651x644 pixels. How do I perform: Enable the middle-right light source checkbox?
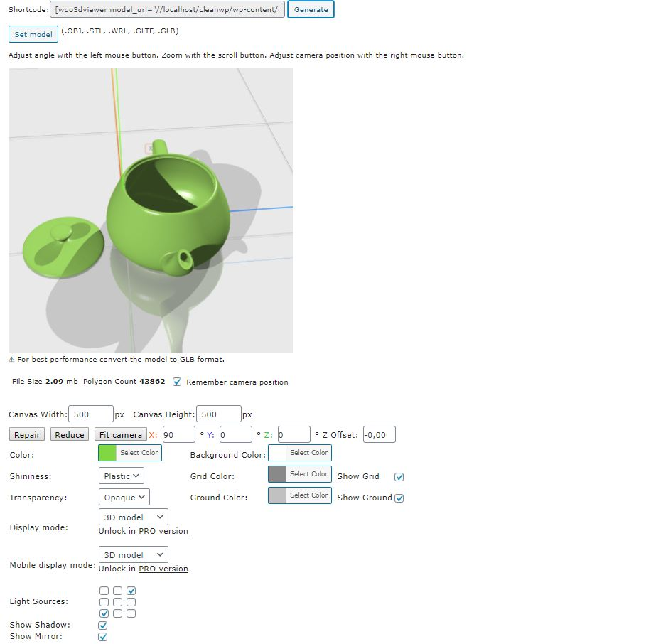pos(131,601)
